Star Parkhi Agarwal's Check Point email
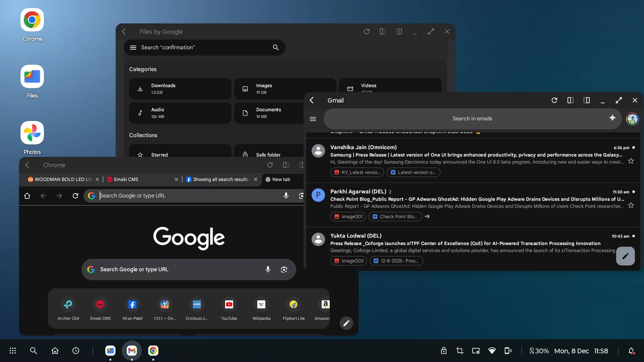 pos(631,205)
